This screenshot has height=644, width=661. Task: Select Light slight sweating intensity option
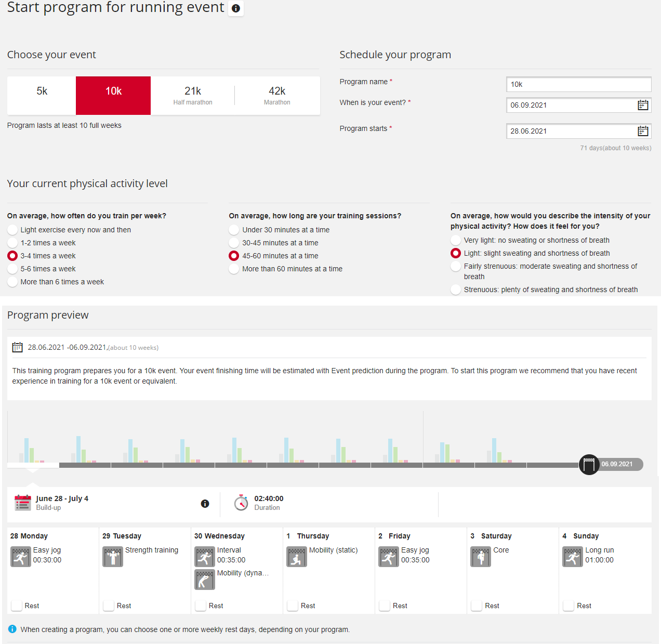click(456, 253)
